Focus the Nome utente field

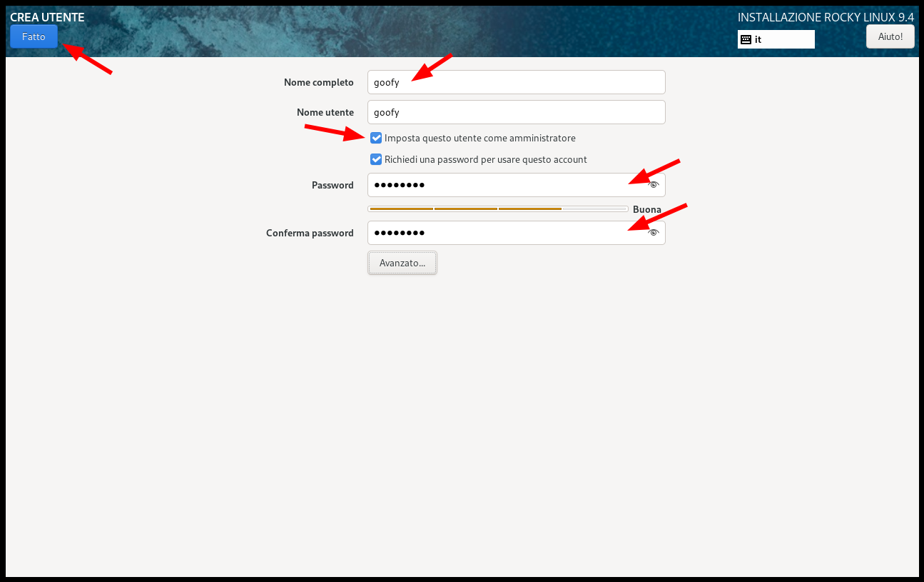coord(517,112)
